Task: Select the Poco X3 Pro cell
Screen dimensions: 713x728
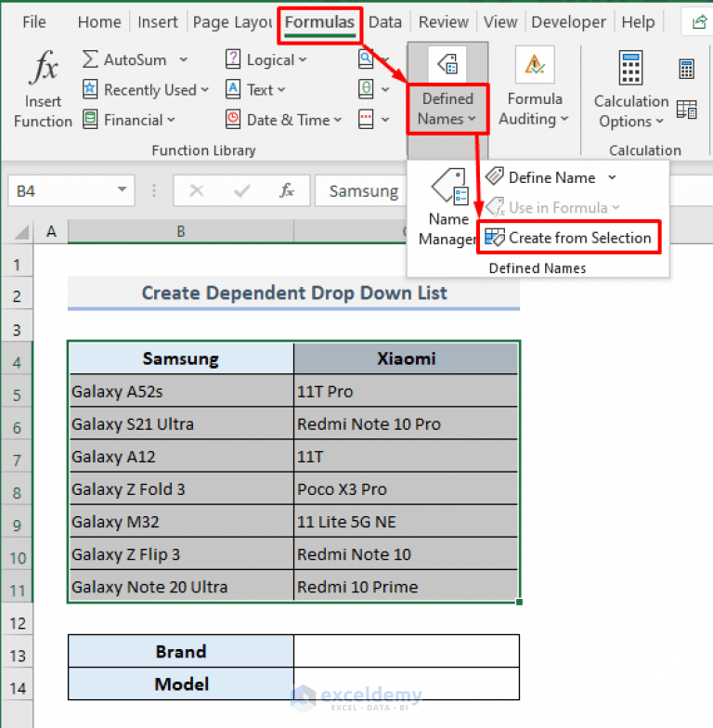Action: tap(407, 488)
